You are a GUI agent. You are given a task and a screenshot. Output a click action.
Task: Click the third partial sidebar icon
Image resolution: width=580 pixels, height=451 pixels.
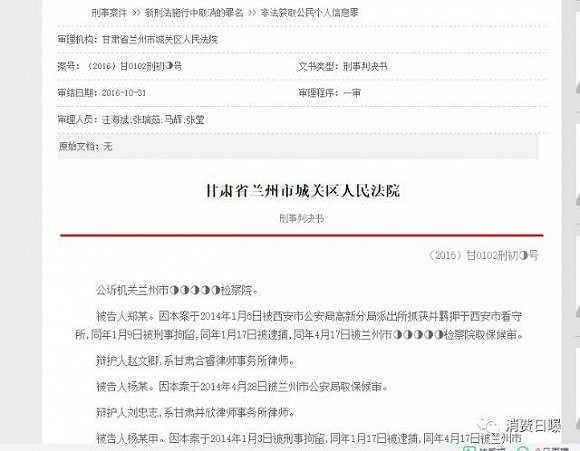click(x=577, y=307)
